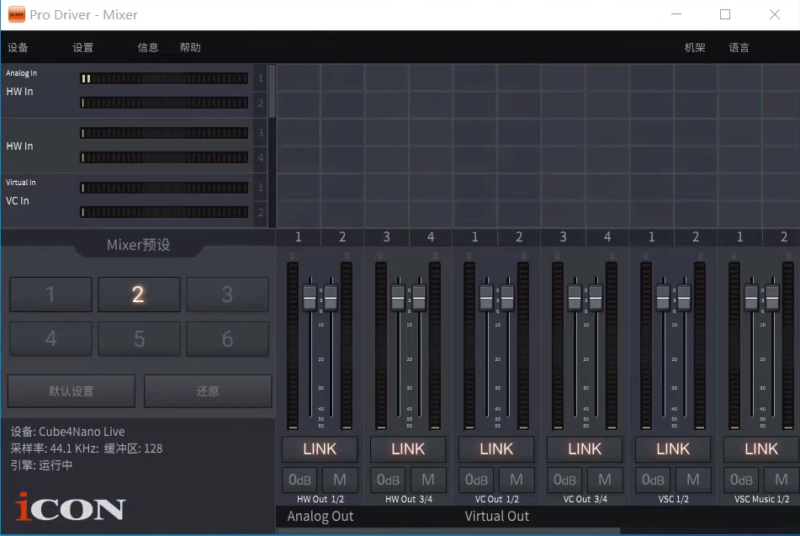Screen dimensions: 800x536
Task: Click the 默认设置 default settings button
Action: 71,391
